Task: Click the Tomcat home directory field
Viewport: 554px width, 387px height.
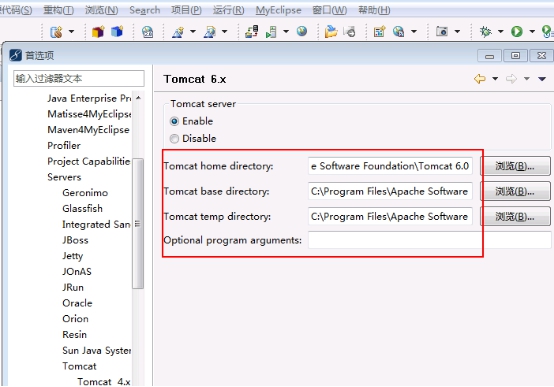Action: (x=390, y=166)
